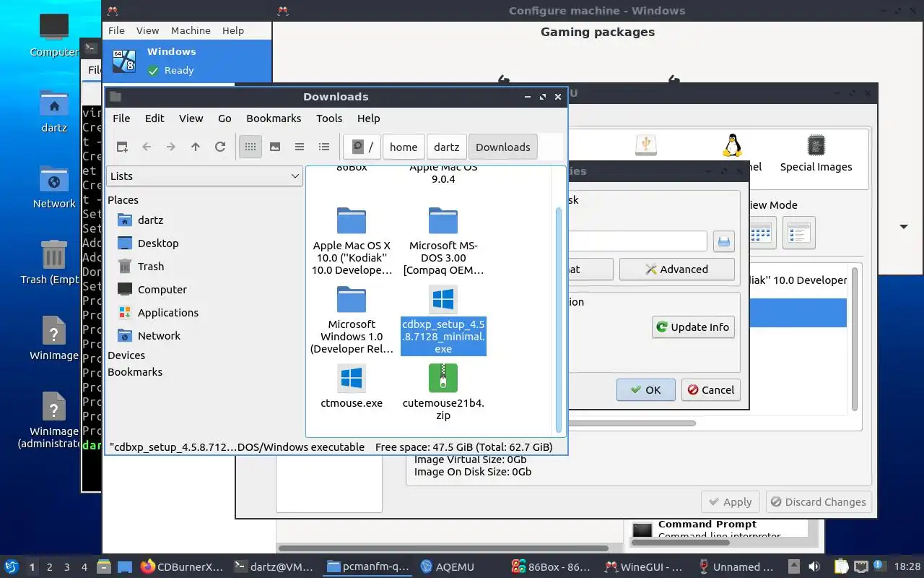The height and width of the screenshot is (578, 924).
Task: Click image path input field
Action: pyautogui.click(x=637, y=241)
